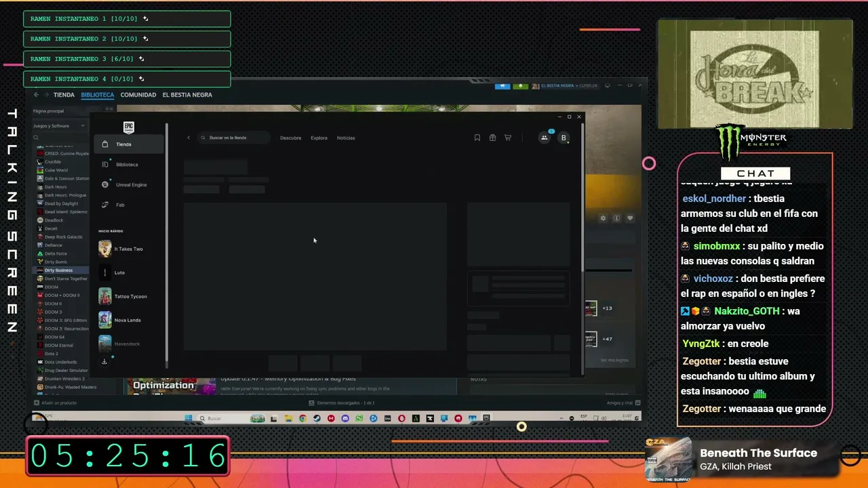Launch It Takes Two from quick launch
Viewport: 868px width, 488px height.
click(129, 249)
